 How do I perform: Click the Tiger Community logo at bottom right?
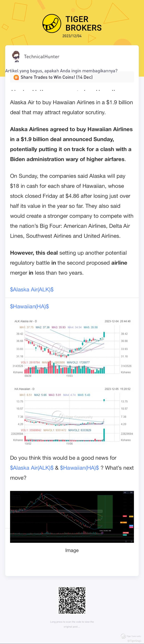(x=123, y=636)
